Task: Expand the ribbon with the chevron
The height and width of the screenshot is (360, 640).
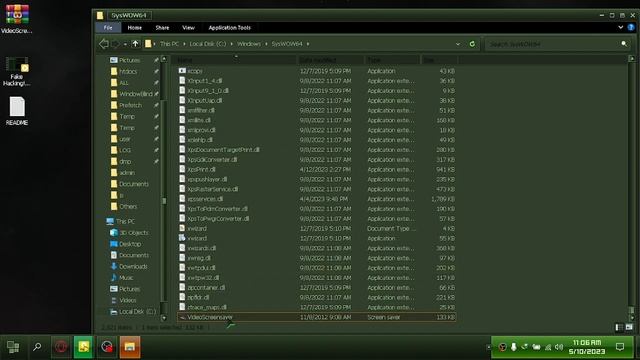Action: point(620,27)
